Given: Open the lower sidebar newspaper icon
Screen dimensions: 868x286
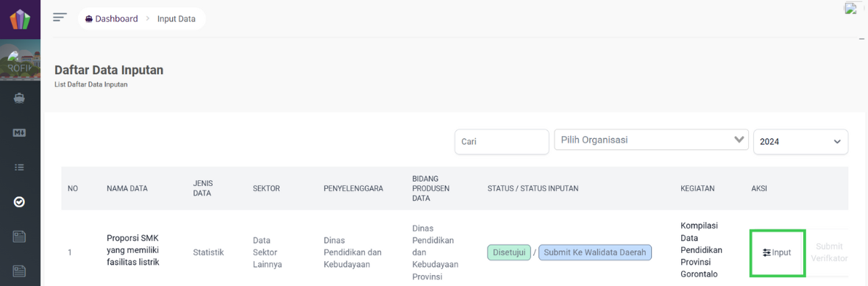Looking at the screenshot, I should 19,271.
